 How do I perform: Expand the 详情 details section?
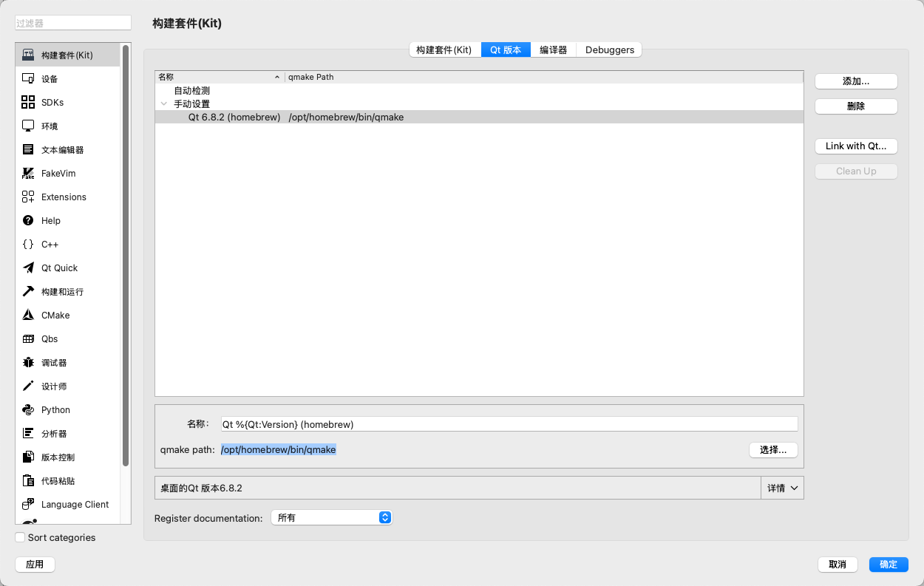tap(782, 488)
